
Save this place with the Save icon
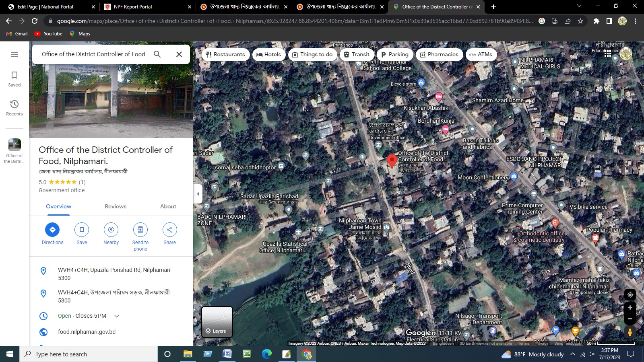(82, 230)
